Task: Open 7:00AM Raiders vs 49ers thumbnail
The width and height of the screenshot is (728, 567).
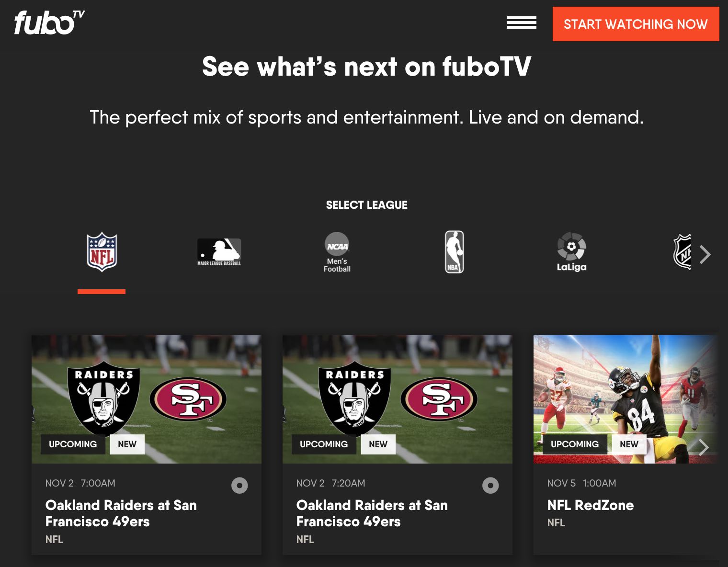Action: click(147, 399)
